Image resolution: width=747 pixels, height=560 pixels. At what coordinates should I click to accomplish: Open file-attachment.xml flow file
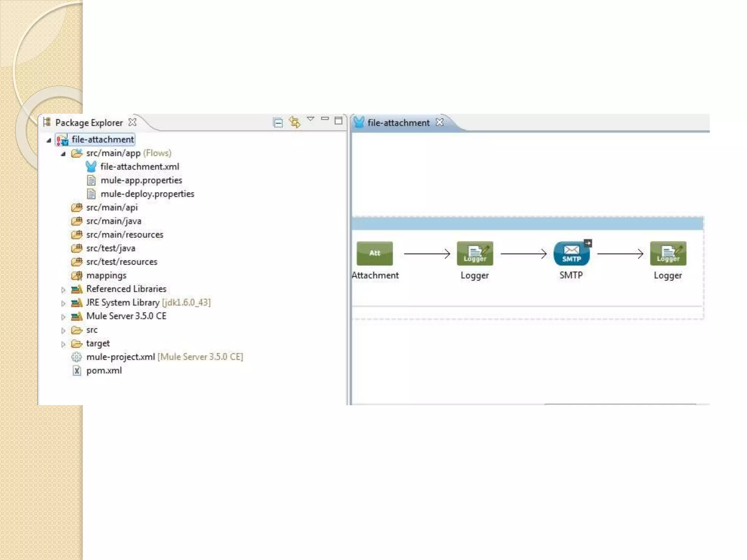(139, 167)
